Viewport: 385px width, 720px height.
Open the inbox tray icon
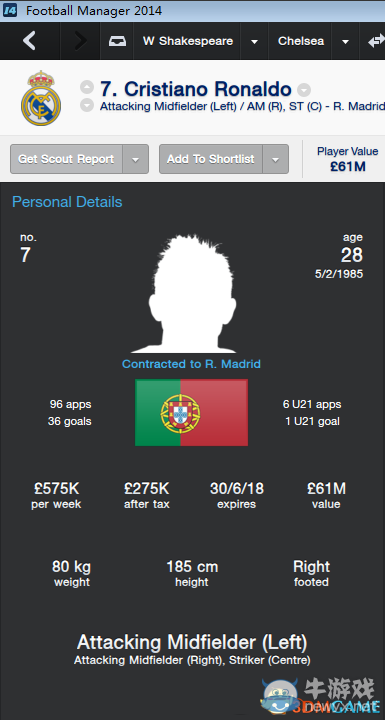pos(116,41)
